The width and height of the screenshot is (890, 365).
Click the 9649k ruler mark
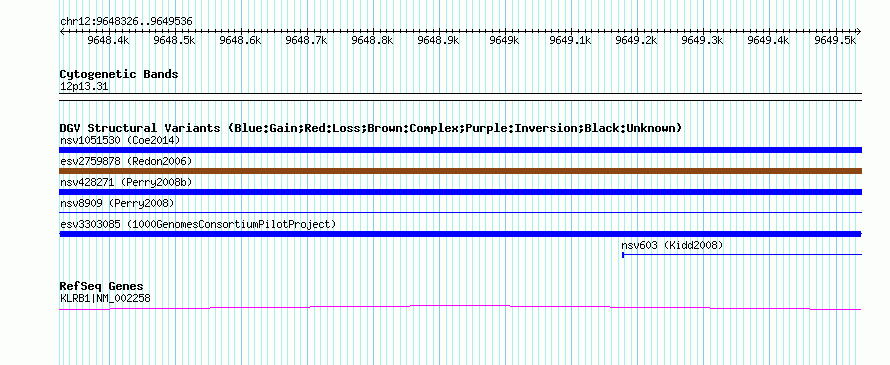click(505, 40)
